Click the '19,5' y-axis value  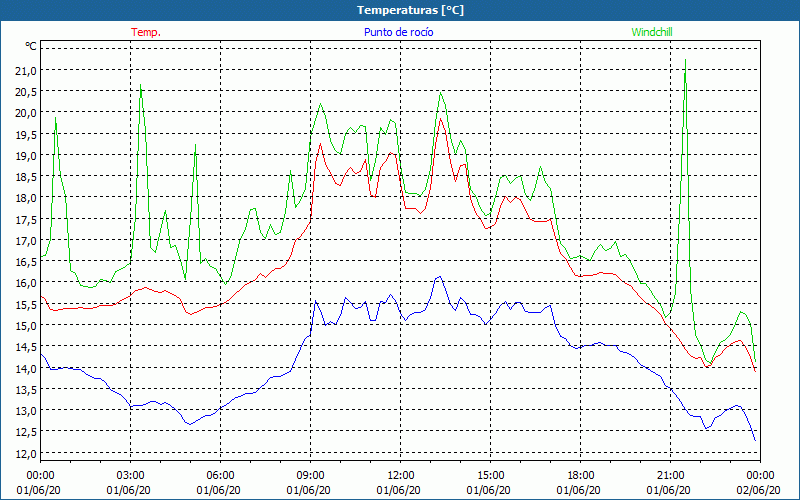click(26, 134)
